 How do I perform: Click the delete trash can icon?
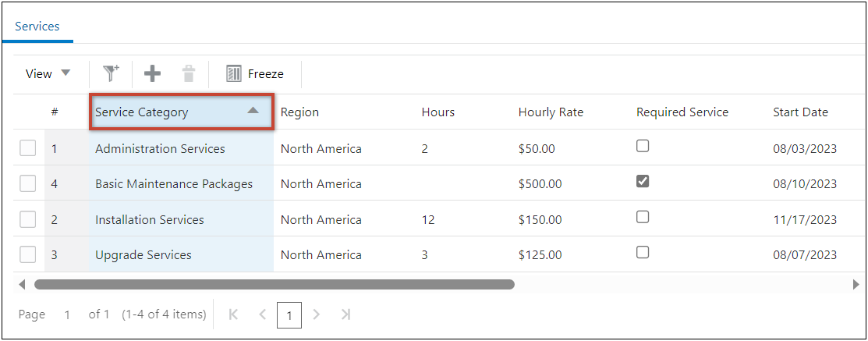(189, 73)
